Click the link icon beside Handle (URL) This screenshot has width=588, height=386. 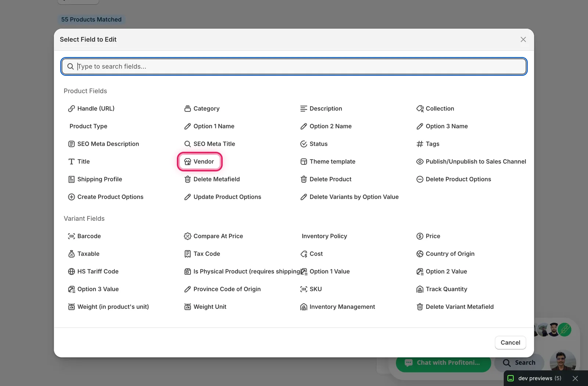tap(71, 109)
